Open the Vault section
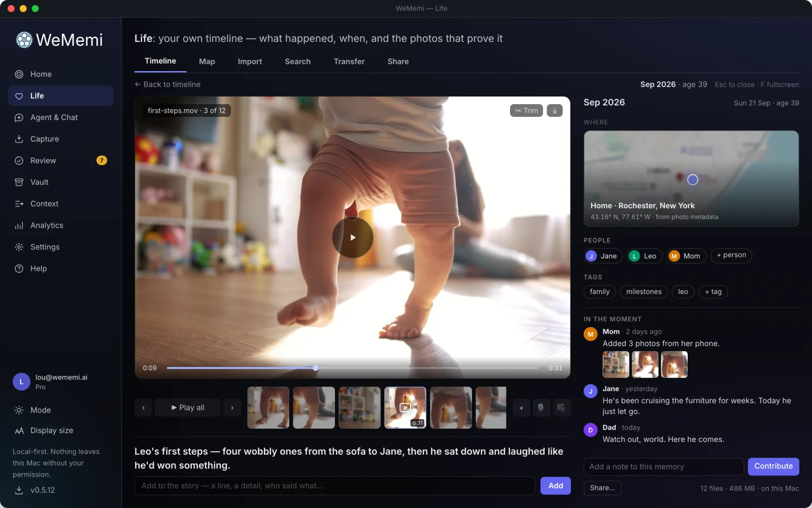812x508 pixels. coord(60,182)
